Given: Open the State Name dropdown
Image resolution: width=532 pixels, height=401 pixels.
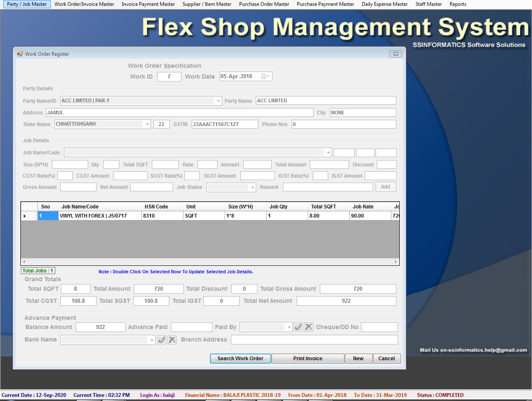Looking at the screenshot, I should point(147,124).
